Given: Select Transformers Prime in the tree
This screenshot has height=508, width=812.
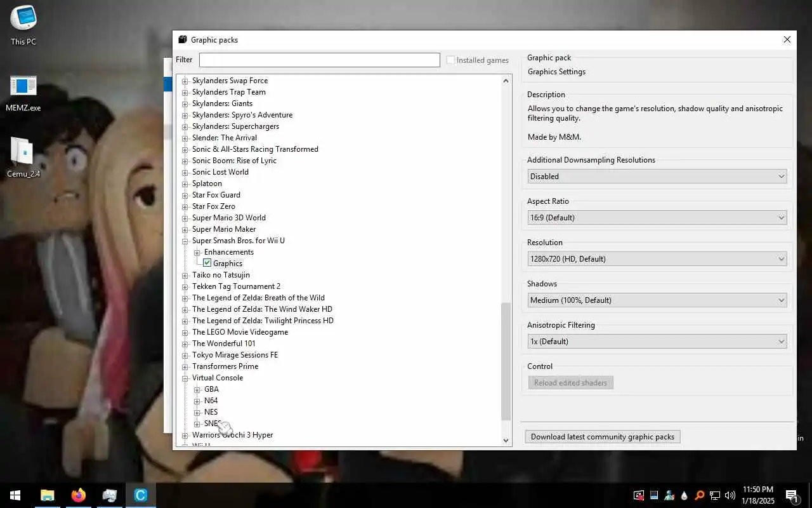Looking at the screenshot, I should [225, 366].
